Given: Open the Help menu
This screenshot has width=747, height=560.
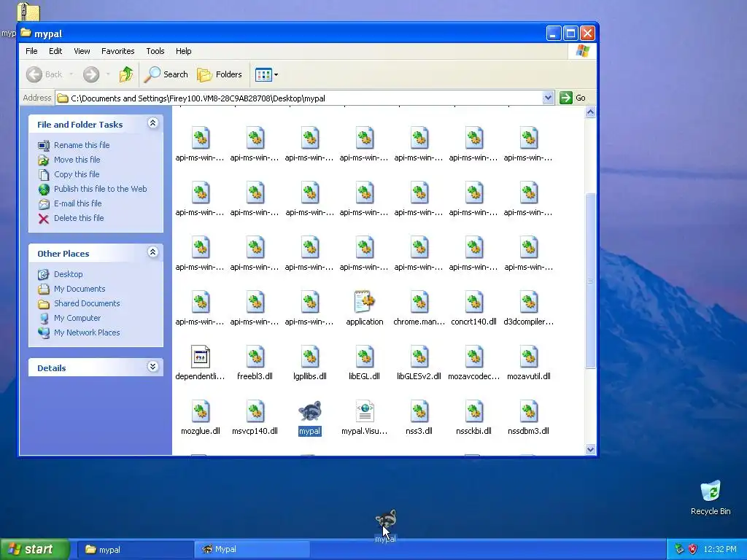Looking at the screenshot, I should pyautogui.click(x=183, y=51).
